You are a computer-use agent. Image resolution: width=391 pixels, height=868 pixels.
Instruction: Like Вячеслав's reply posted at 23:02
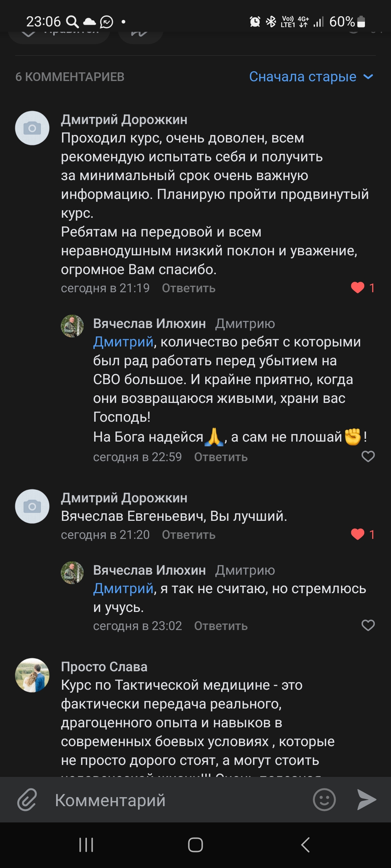tap(368, 625)
